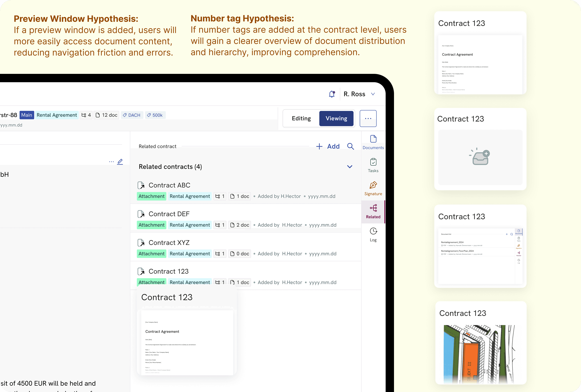Open the Documents sidebar panel

373,142
